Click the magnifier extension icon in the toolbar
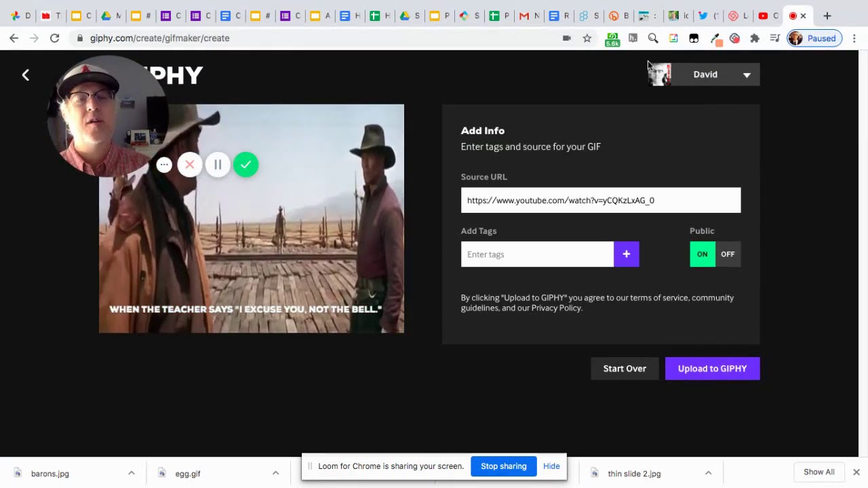The image size is (868, 488). point(653,39)
